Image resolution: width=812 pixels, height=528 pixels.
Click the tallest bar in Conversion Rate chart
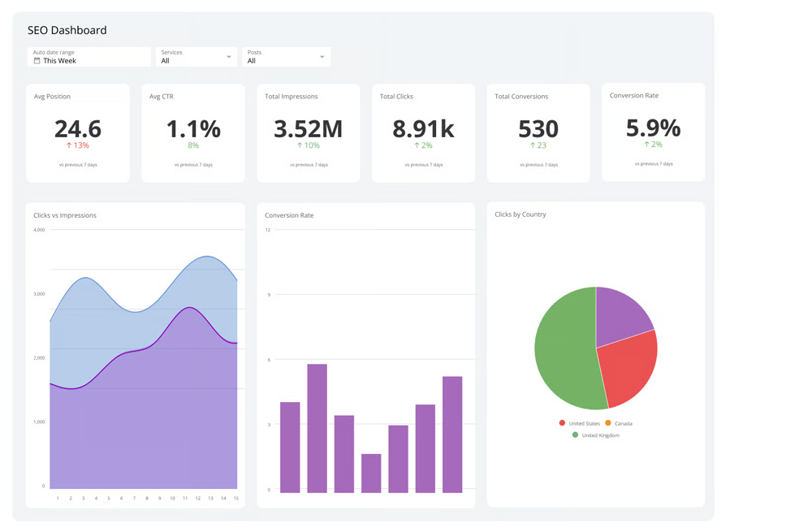317,428
